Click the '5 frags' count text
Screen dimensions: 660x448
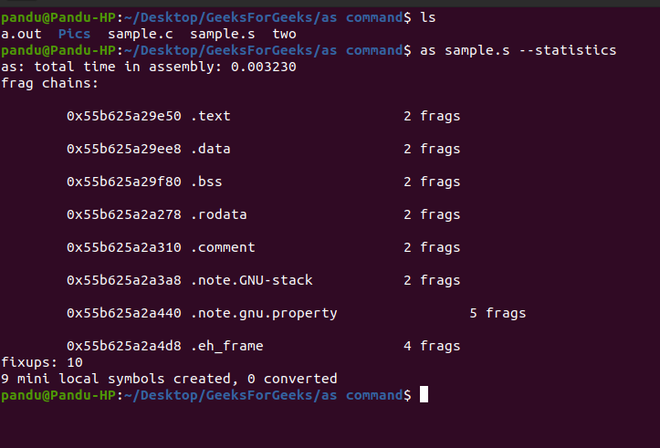497,313
